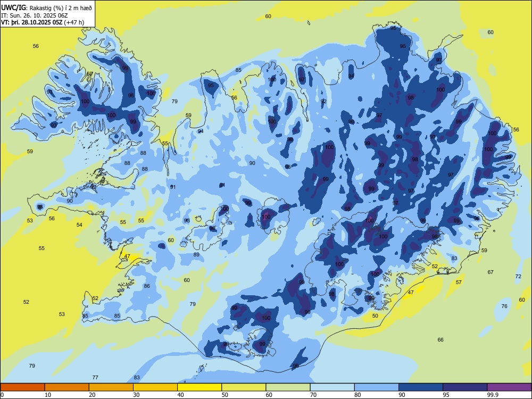Click the 95–99.9 % indigo legend swatch
Viewport: 532px width, 399px height.
point(465,387)
